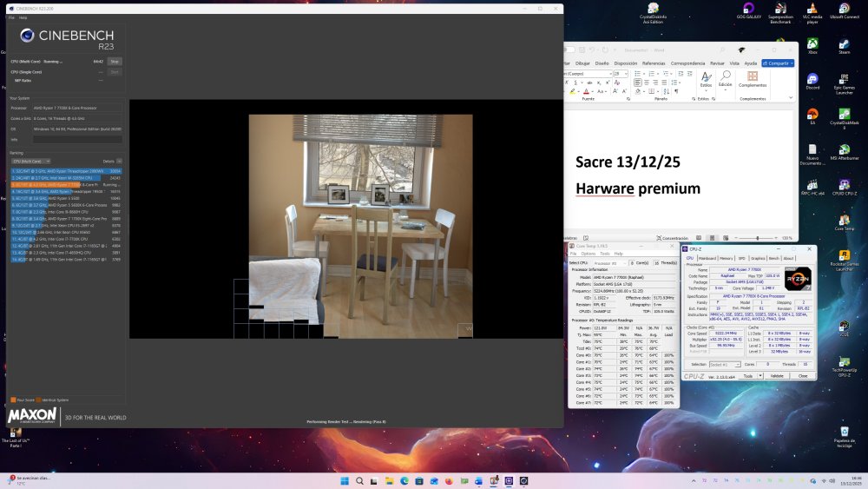
Task: Enable Concentración focus mode in Word
Action: point(672,238)
